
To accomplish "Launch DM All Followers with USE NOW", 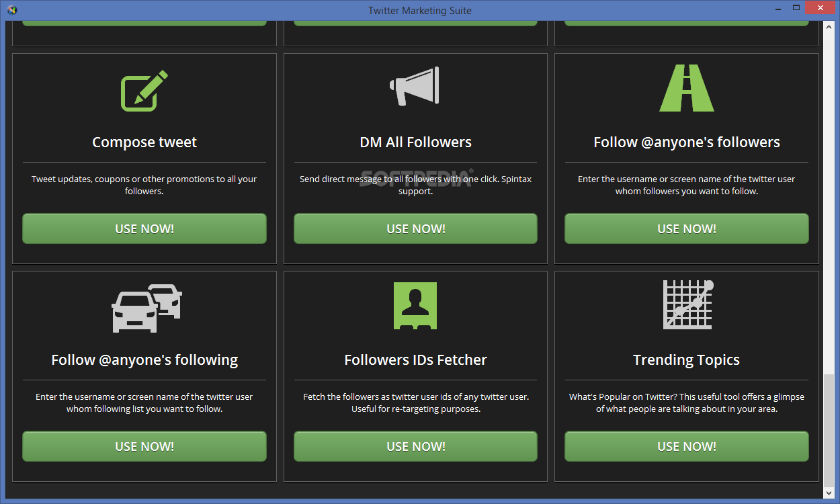I will [x=415, y=228].
